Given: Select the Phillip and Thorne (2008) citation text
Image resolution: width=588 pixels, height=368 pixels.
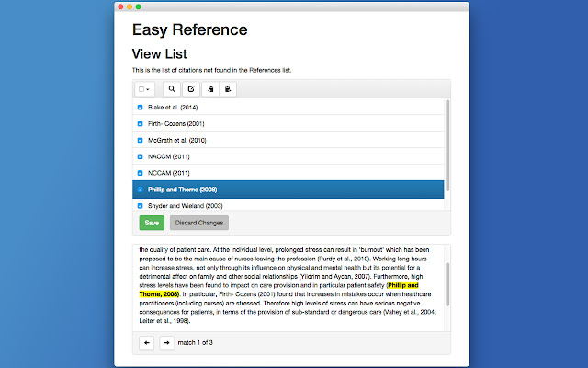Looking at the screenshot, I should 182,190.
